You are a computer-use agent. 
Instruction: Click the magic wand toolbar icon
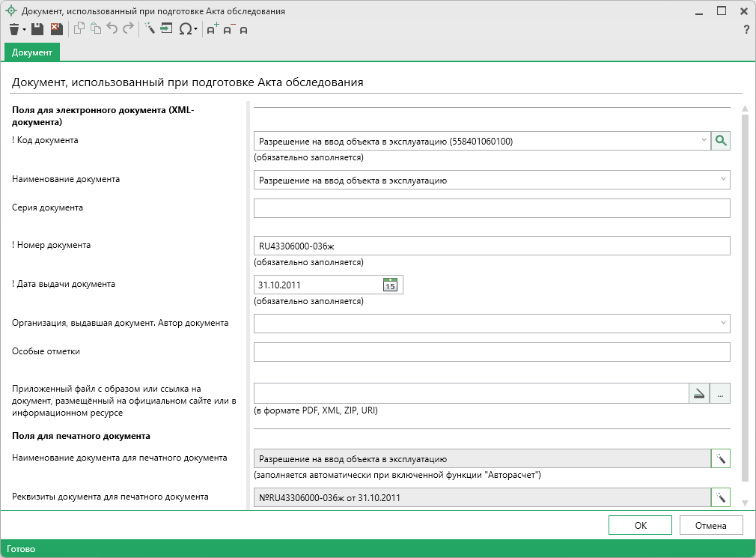tap(149, 29)
